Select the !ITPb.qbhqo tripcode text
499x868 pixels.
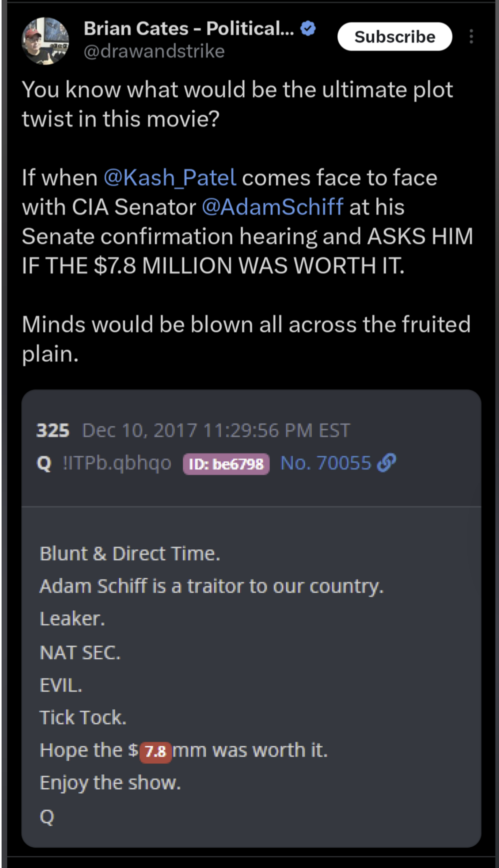117,463
